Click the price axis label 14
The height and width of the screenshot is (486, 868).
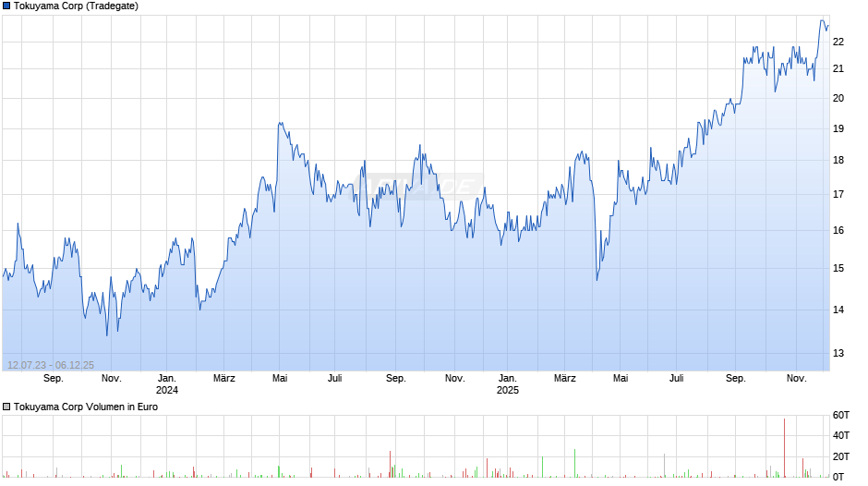pos(838,310)
